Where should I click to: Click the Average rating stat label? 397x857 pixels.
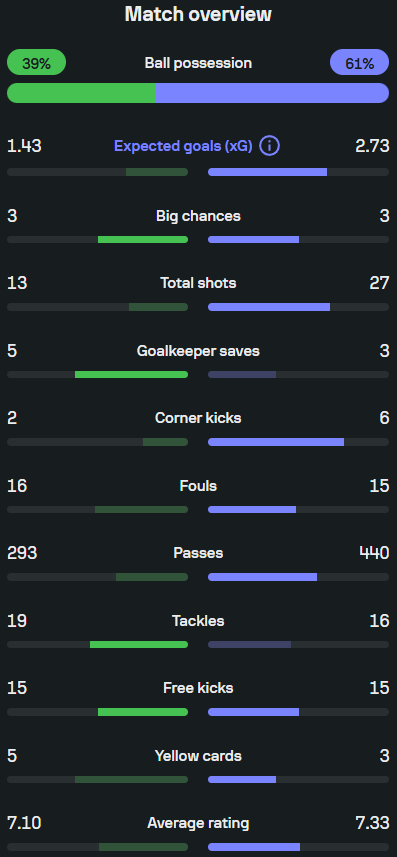pos(198,823)
